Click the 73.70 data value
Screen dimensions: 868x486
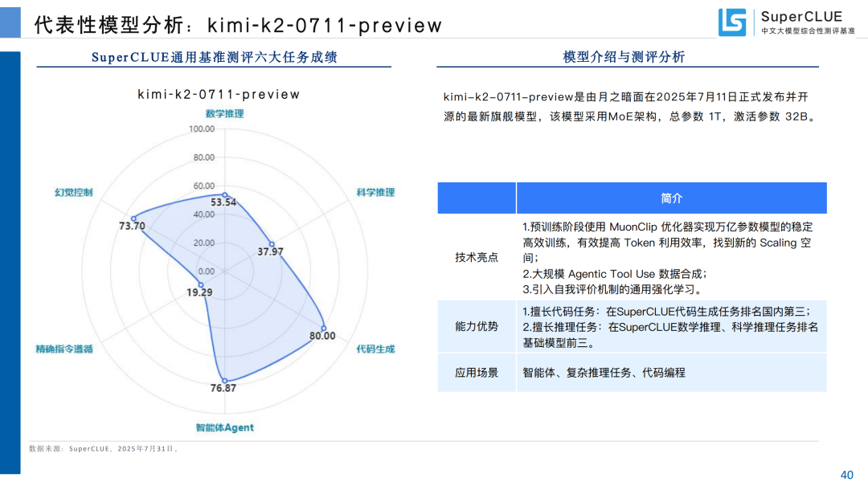pyautogui.click(x=132, y=226)
